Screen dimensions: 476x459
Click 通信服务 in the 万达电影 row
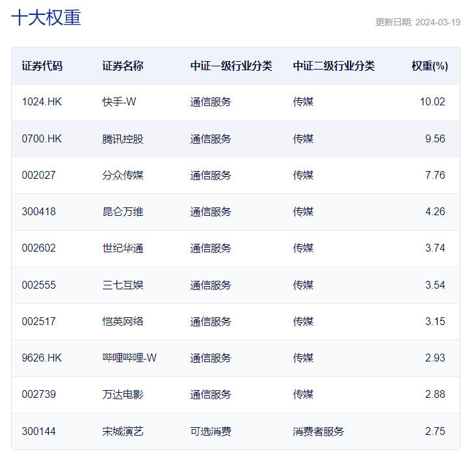pyautogui.click(x=211, y=395)
